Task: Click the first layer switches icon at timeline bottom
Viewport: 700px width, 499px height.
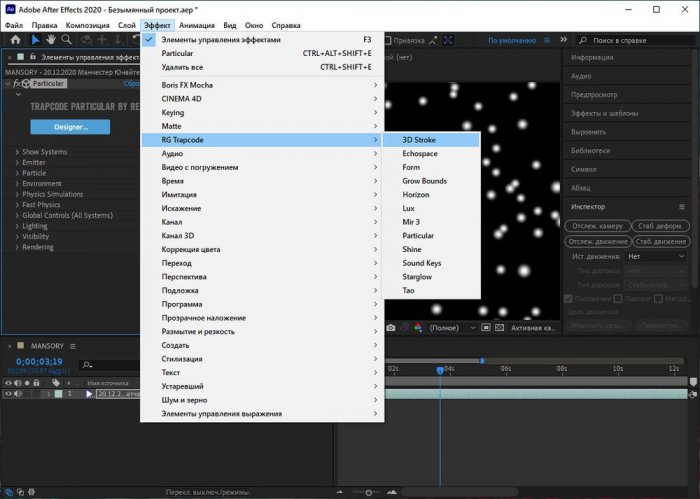Action: (9, 492)
